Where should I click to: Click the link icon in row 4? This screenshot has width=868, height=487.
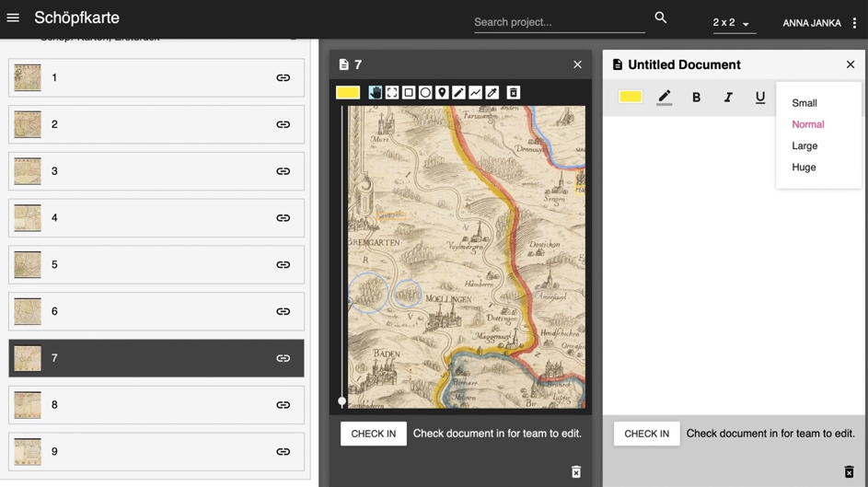click(x=283, y=218)
